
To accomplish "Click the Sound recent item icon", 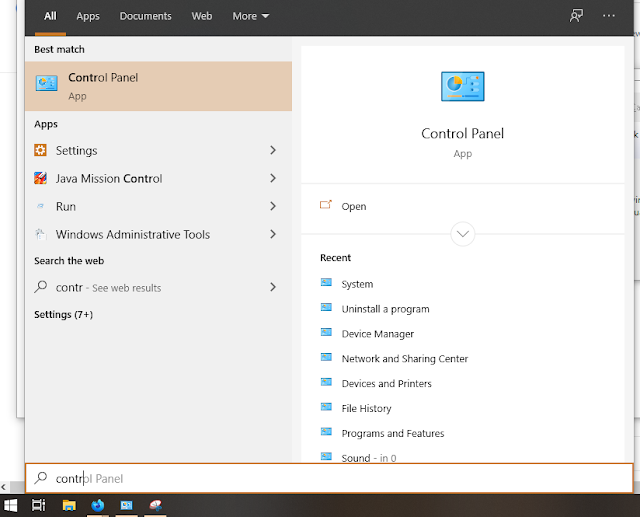I will click(x=326, y=456).
